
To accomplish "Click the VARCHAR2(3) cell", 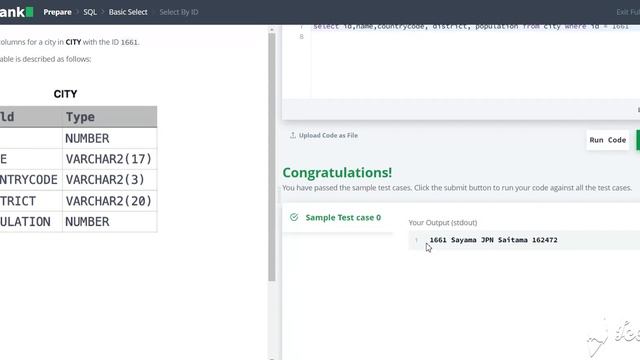I will [x=109, y=180].
